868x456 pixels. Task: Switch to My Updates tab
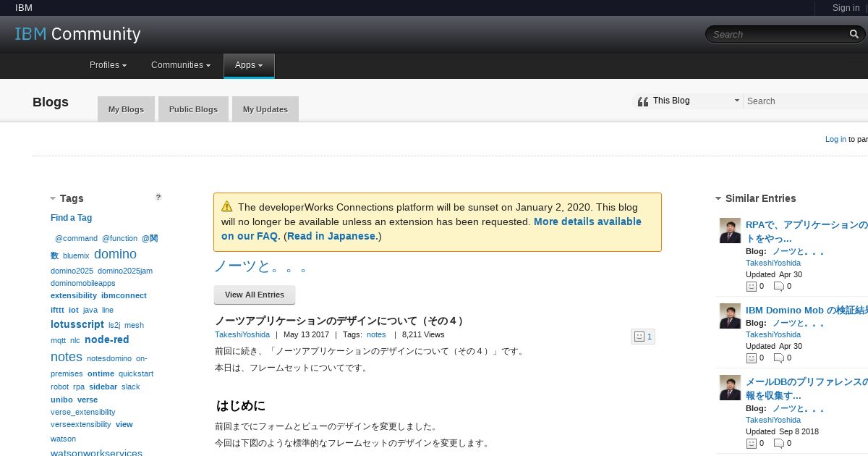pos(265,109)
